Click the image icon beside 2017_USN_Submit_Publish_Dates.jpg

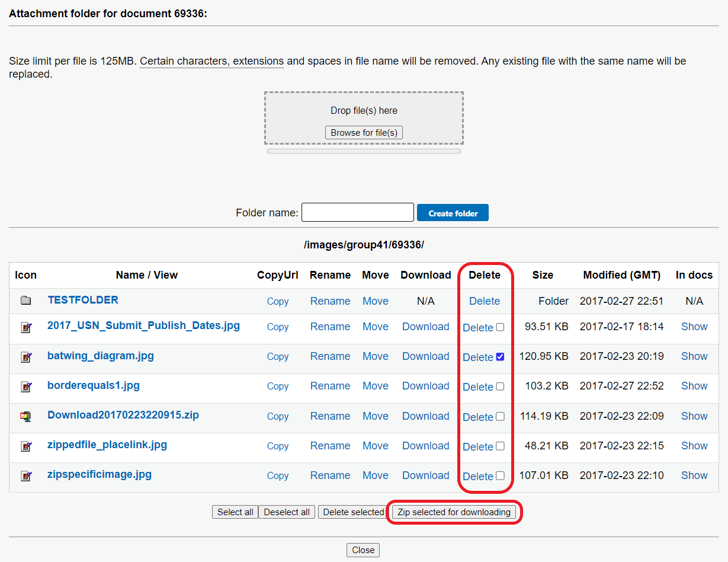(x=25, y=328)
